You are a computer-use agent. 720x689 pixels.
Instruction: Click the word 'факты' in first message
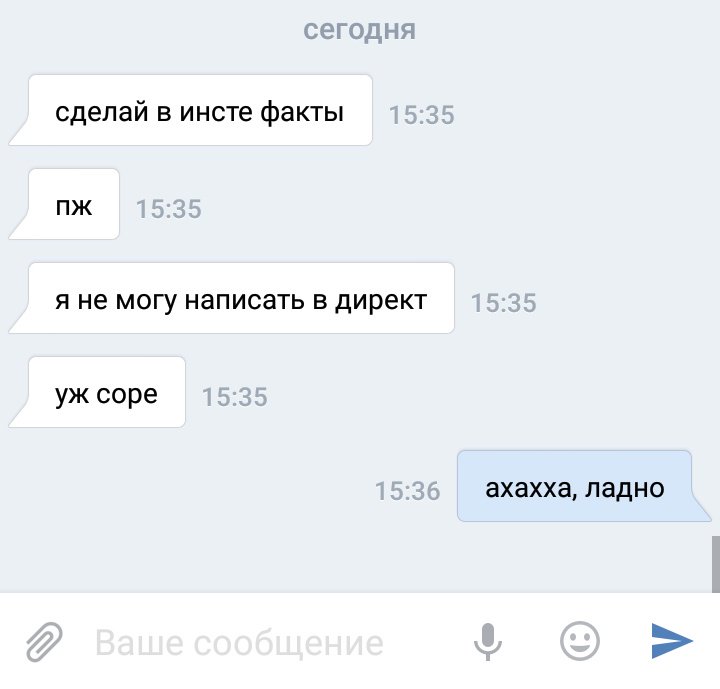click(x=302, y=113)
